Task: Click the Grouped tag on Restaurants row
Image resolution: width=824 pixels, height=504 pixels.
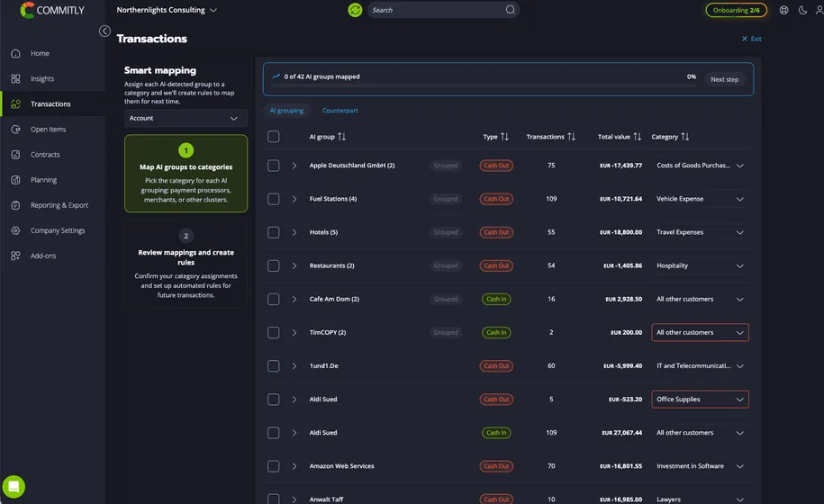Action: pos(446,265)
